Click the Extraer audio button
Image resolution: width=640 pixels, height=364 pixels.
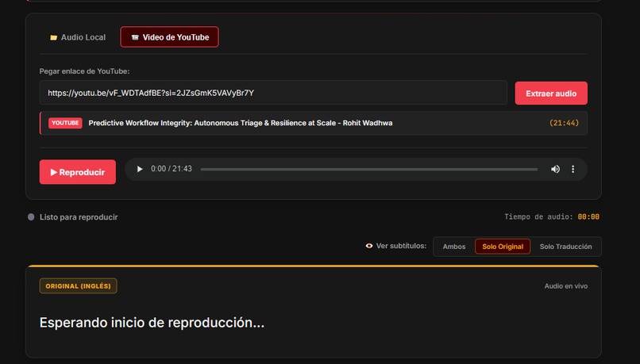pyautogui.click(x=551, y=94)
